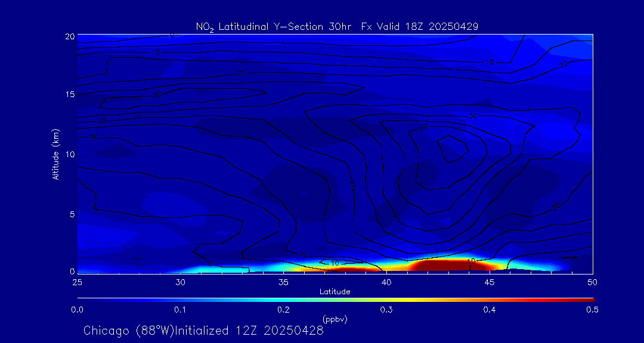
Task: Select the "Altitude (km)" vertical axis label
Action: click(56, 154)
